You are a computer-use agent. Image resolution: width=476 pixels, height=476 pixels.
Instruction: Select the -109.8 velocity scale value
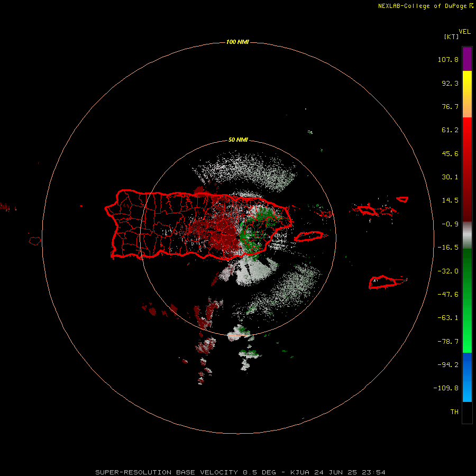click(446, 388)
